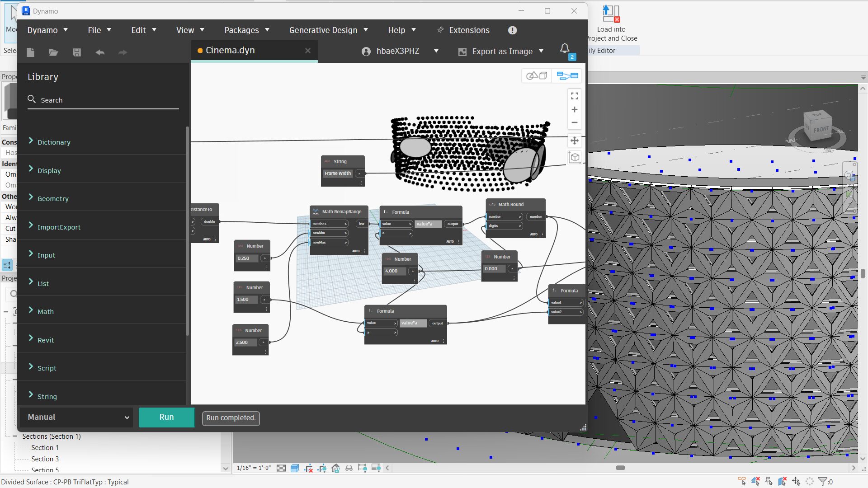868x488 pixels.
Task: Click the undo arrow icon
Action: point(100,52)
